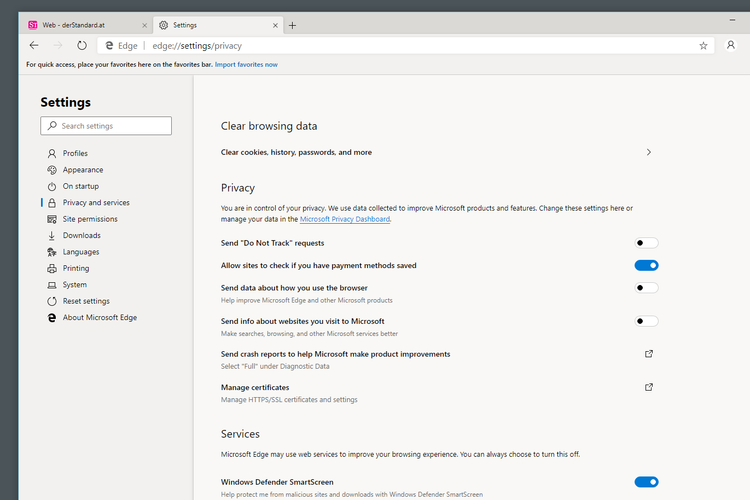The height and width of the screenshot is (500, 750).
Task: Open Languages settings
Action: click(x=81, y=252)
